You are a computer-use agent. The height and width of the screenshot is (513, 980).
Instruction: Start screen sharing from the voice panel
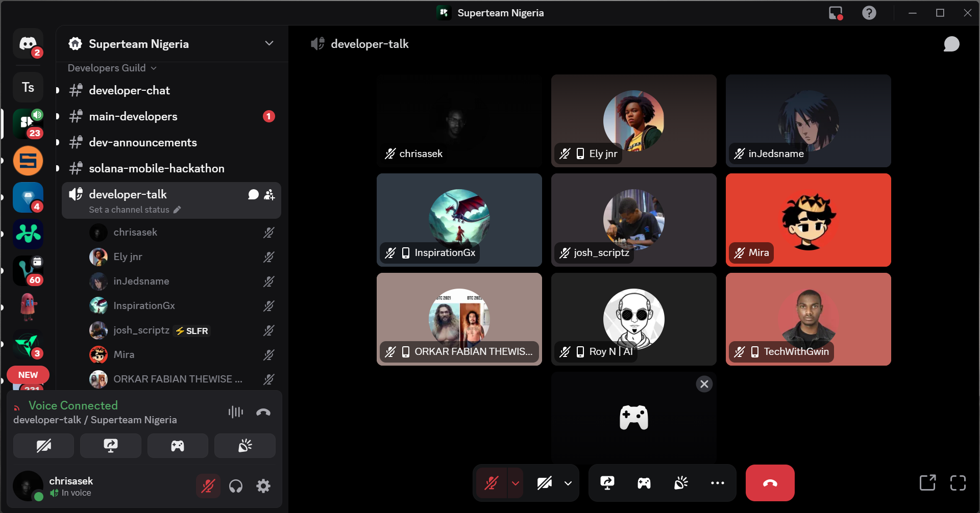click(110, 445)
